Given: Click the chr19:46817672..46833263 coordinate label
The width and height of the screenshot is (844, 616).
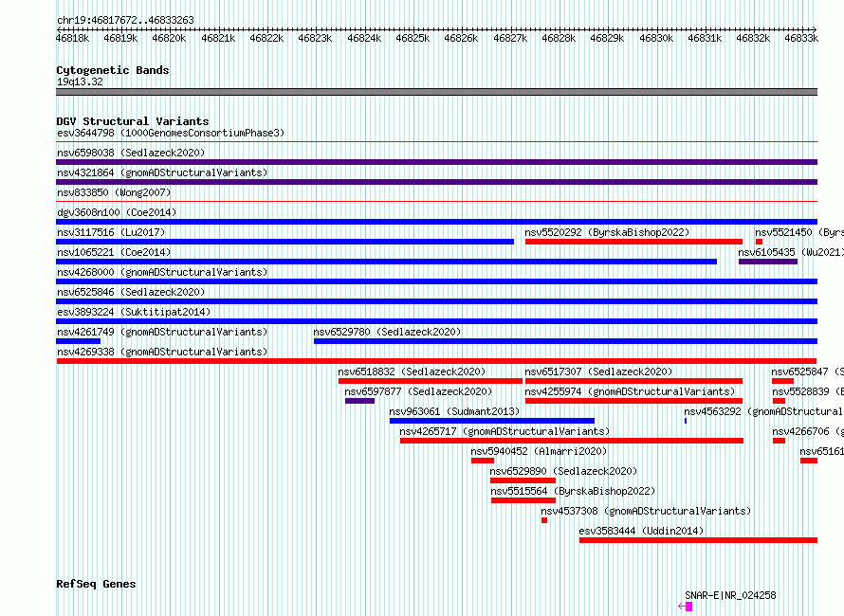Looking at the screenshot, I should pyautogui.click(x=125, y=20).
